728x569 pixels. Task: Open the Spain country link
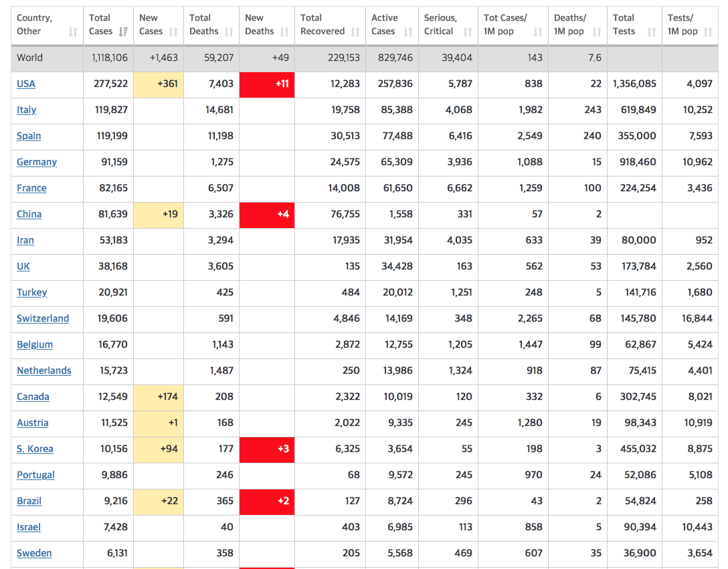[29, 136]
